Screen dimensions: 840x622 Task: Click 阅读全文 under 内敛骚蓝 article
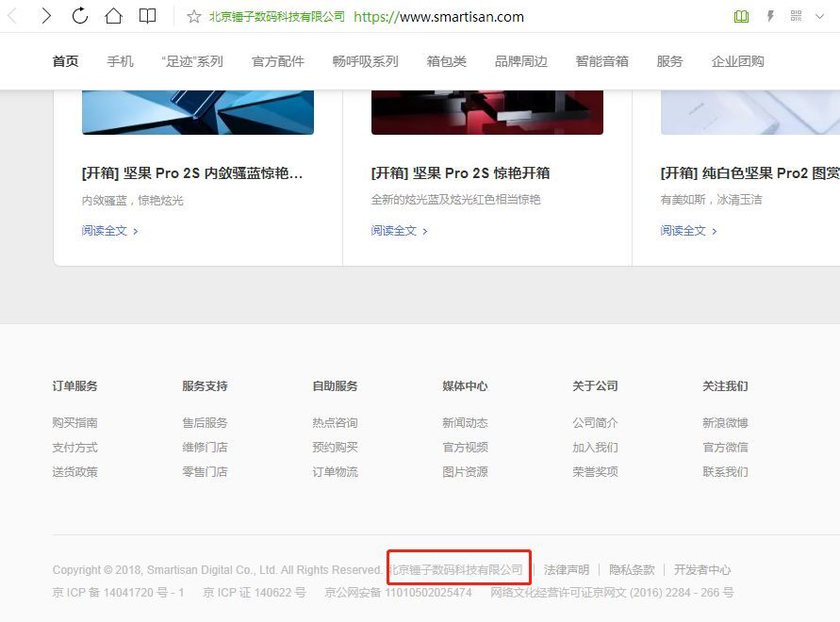(x=109, y=231)
